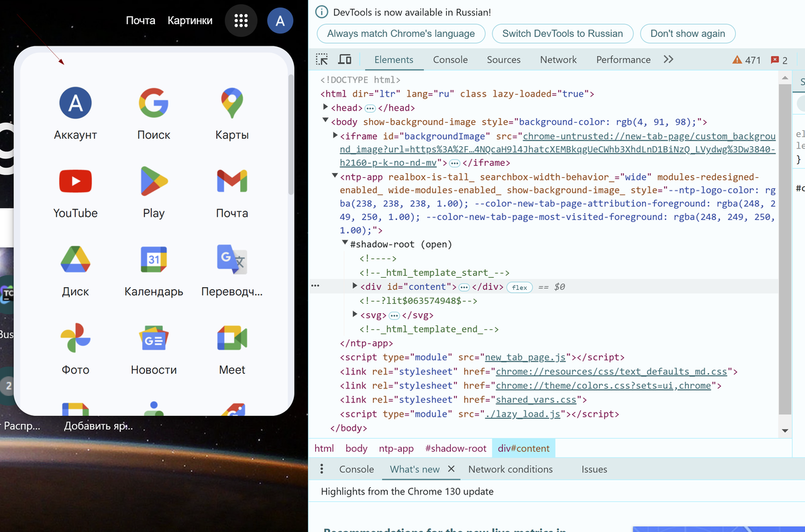Select the !DOCTYPE html line

tap(360, 80)
